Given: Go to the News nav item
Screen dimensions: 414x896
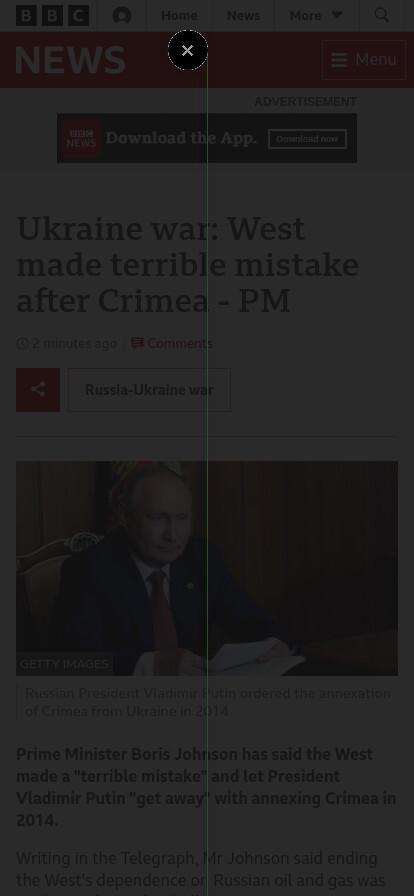Looking at the screenshot, I should pyautogui.click(x=244, y=15).
